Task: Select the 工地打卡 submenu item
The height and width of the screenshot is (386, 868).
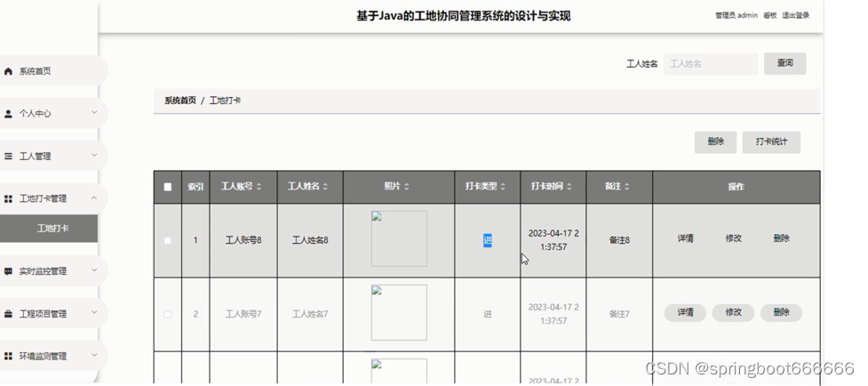Action: click(49, 229)
